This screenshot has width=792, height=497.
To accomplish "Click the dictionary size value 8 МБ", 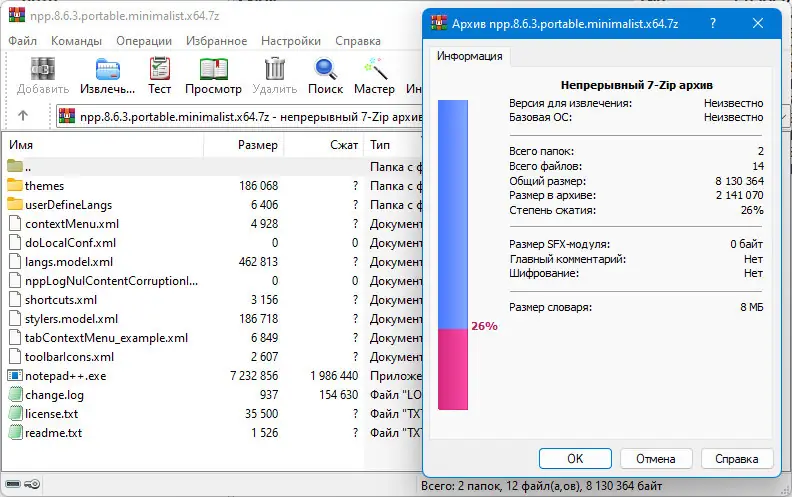I will [752, 307].
